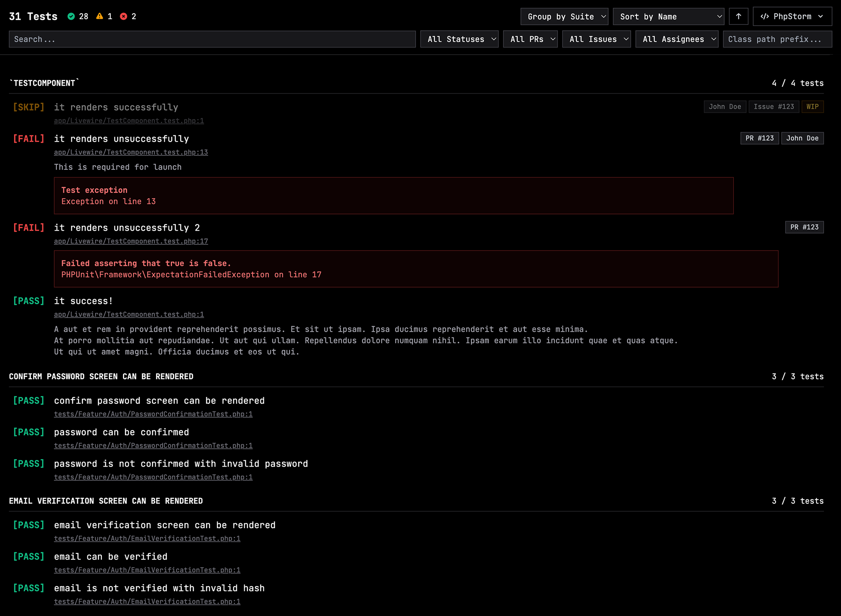Viewport: 841px width, 616px height.
Task: Open the PhpStorm editor selector
Action: pos(792,17)
